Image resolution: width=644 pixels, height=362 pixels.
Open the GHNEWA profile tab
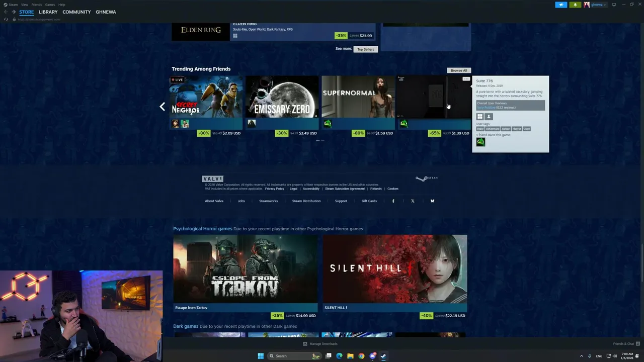(106, 12)
